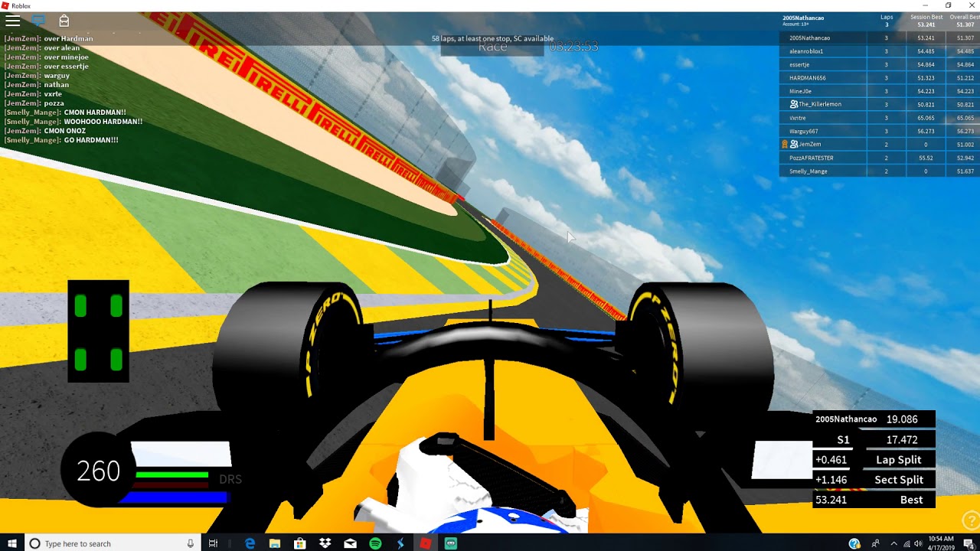Click the 260 speed readout
This screenshot has height=551, width=980.
pos(99,471)
